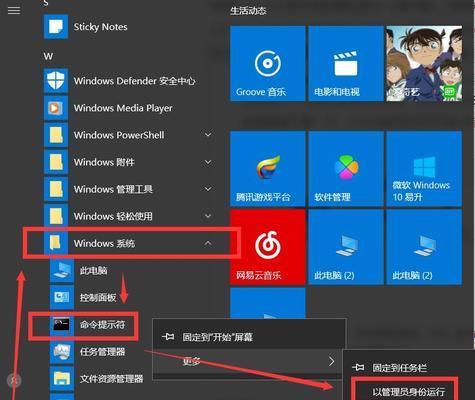
Task: Open the anime picture tile
Action: (x=424, y=63)
